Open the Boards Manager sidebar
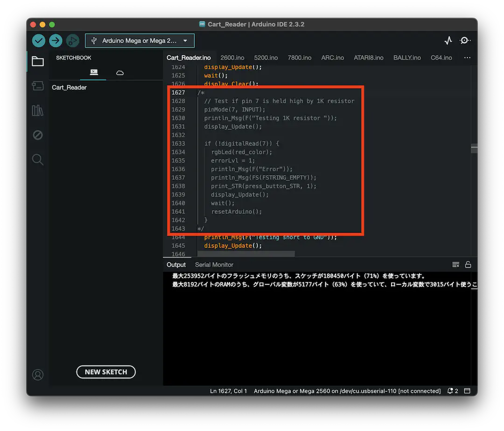 pyautogui.click(x=38, y=86)
